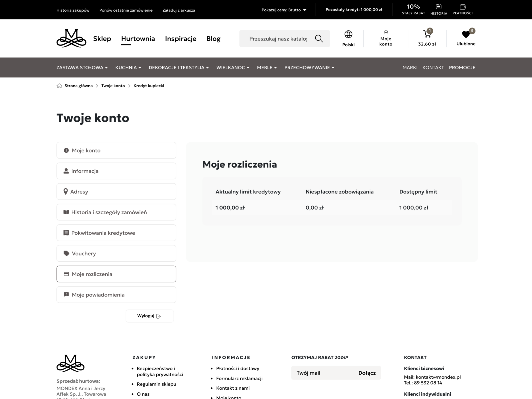The height and width of the screenshot is (399, 532).
Task: Open the Moje konto user icon
Action: click(x=386, y=32)
